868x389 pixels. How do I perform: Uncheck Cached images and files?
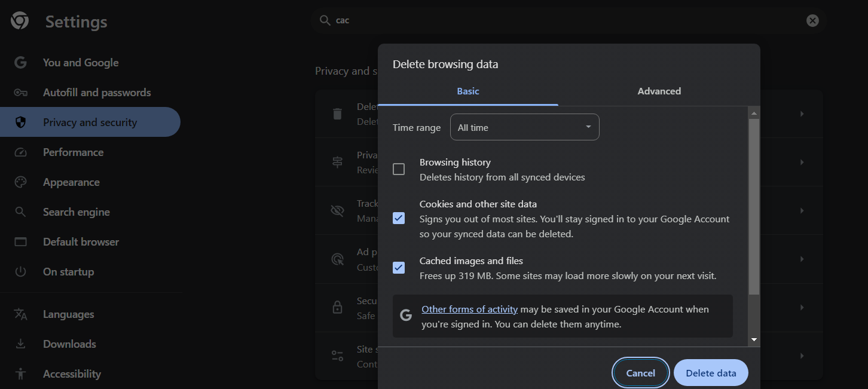tap(399, 268)
